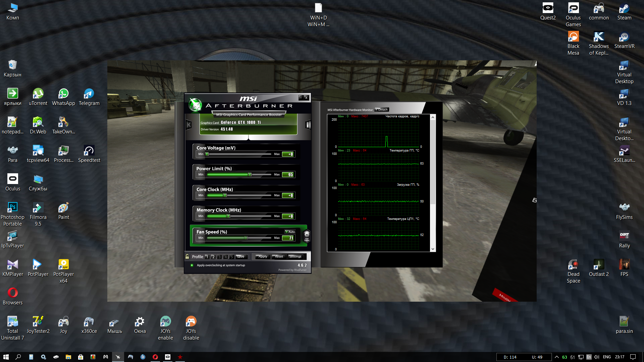Image resolution: width=644 pixels, height=362 pixels.
Task: Select the JOYs enable shortcut
Action: pos(165,328)
